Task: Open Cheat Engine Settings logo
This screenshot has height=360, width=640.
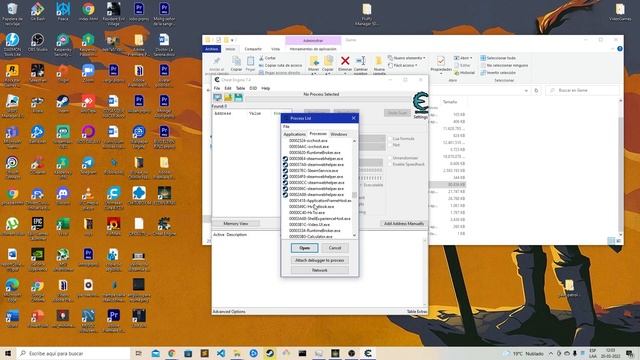Action: [x=420, y=103]
